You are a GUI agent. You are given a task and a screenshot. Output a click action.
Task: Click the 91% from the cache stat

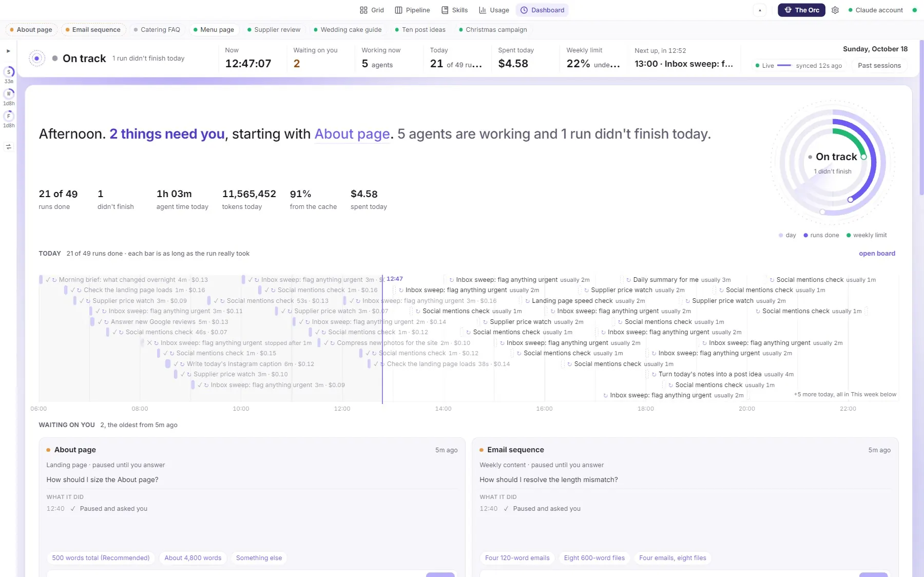[313, 199]
